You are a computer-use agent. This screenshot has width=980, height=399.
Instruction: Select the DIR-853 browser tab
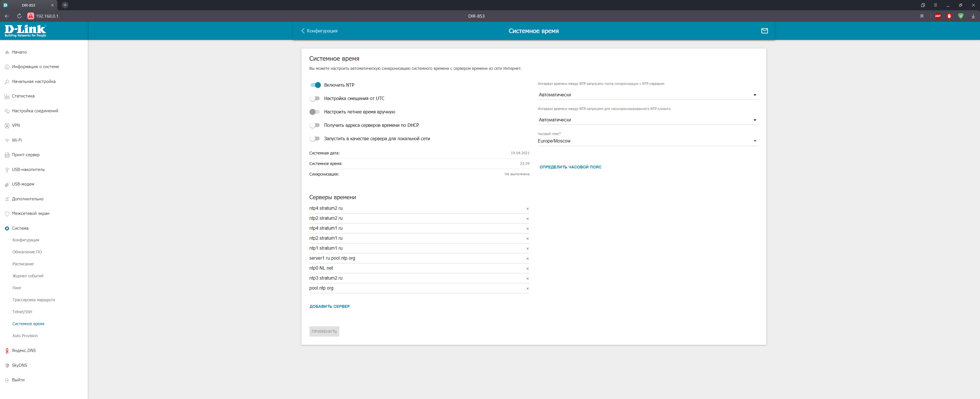tap(29, 5)
